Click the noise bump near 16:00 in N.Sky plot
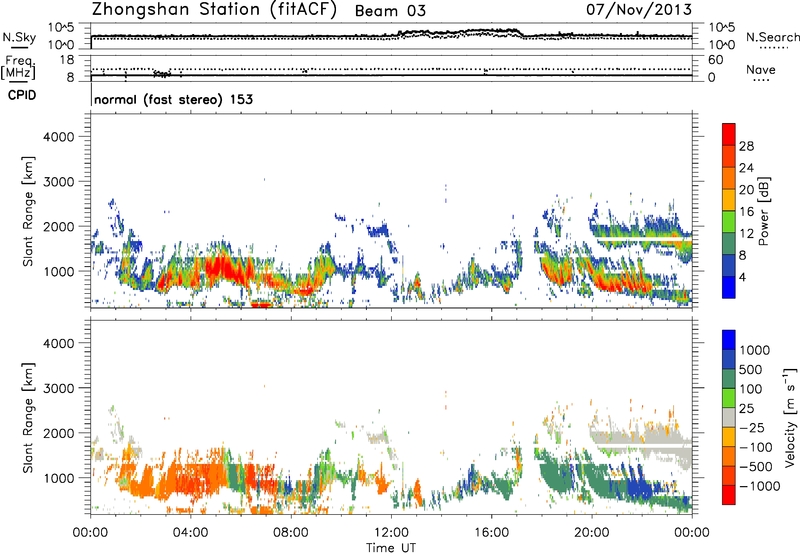This screenshot has height=554, width=800. point(490,32)
